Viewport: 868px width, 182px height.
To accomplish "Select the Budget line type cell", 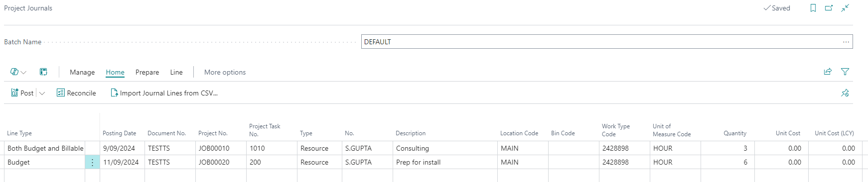I will [45, 162].
